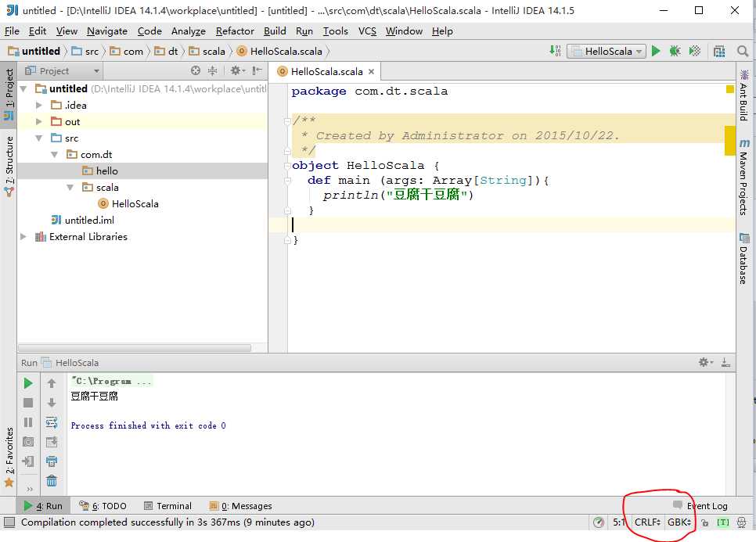Collapse all icon in Project panel
Screen dimensions: 756x542
click(213, 71)
